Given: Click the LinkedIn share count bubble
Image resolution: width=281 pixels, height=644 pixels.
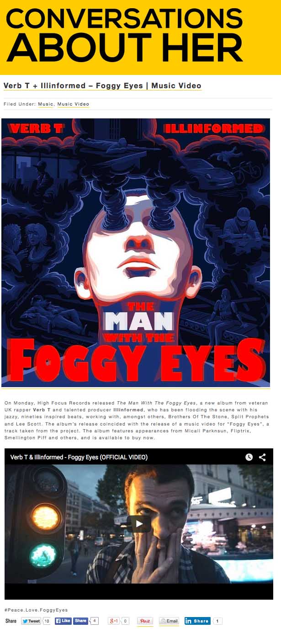Looking at the screenshot, I should [217, 621].
